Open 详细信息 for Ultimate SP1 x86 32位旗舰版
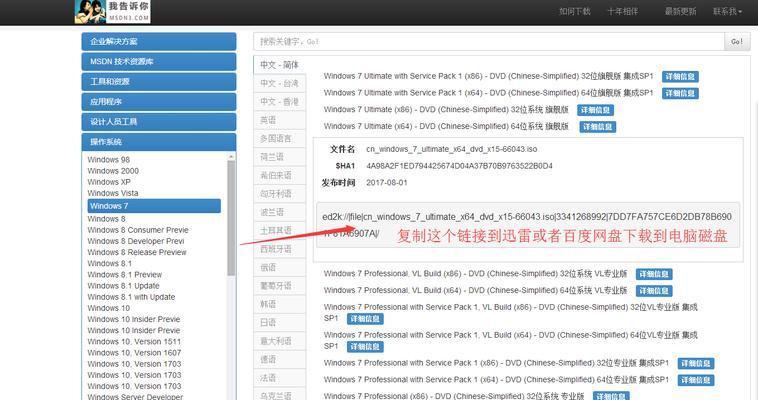This screenshot has height=400, width=758. pos(680,76)
